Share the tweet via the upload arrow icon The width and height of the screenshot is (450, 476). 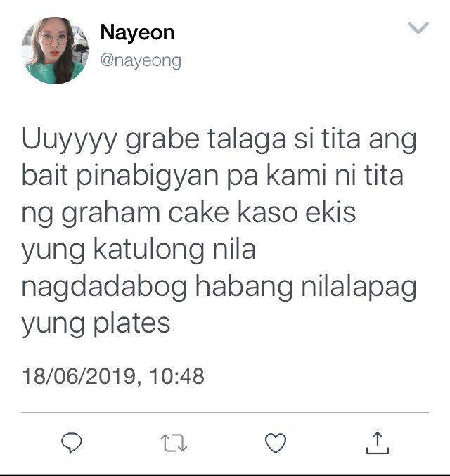click(x=378, y=443)
